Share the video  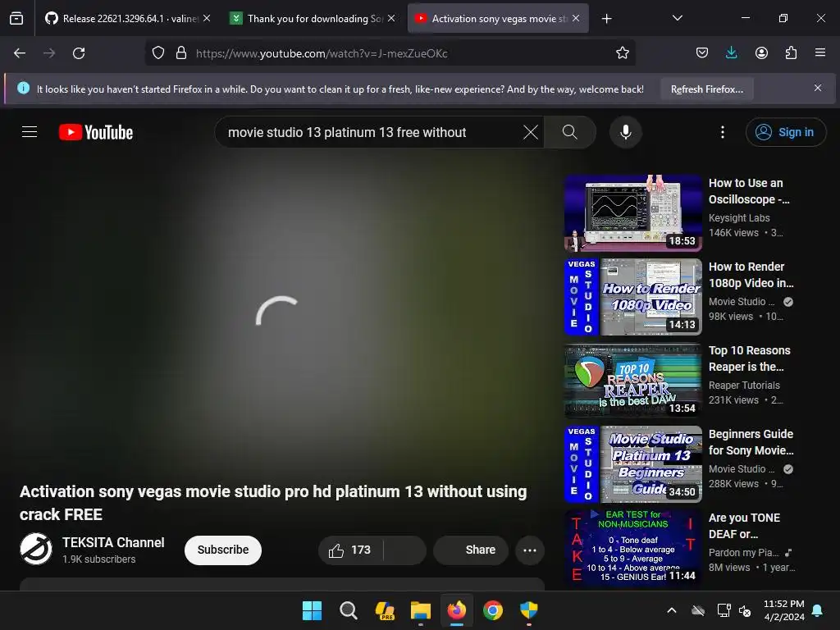[471, 550]
